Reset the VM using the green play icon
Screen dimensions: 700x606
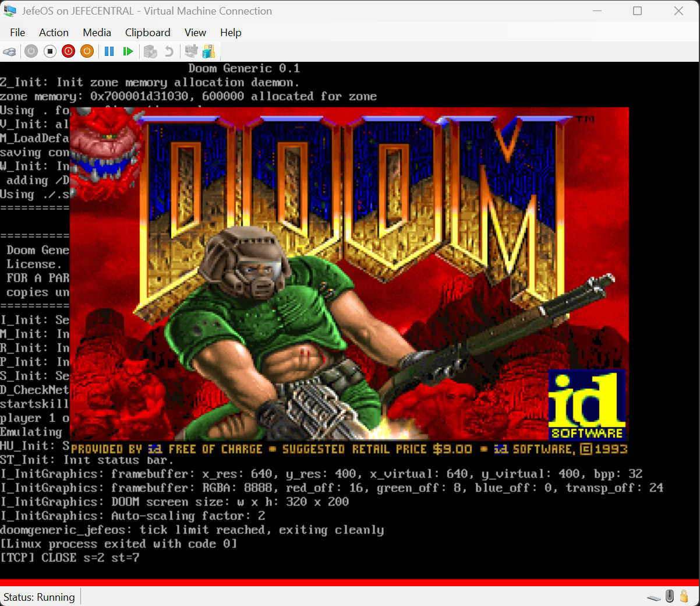[128, 51]
